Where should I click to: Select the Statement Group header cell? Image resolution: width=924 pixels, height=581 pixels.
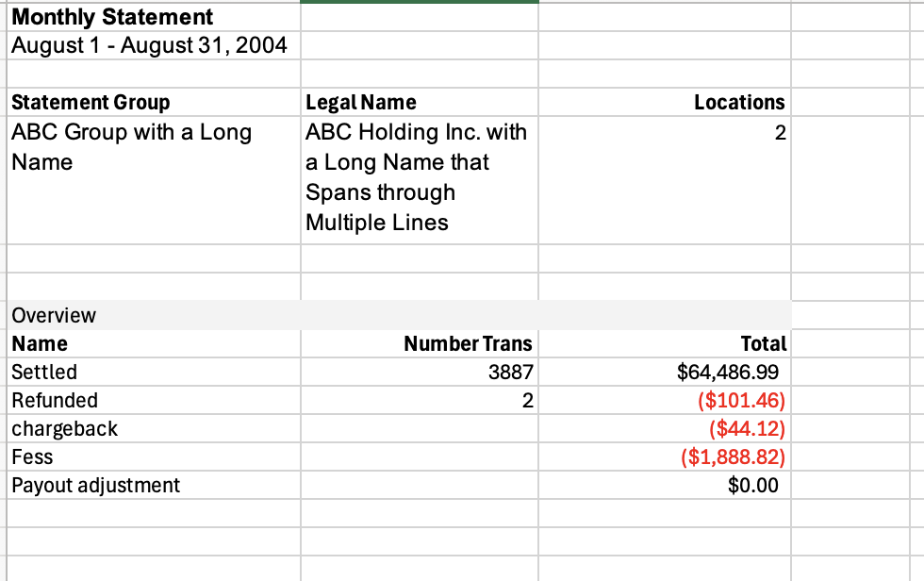click(91, 102)
